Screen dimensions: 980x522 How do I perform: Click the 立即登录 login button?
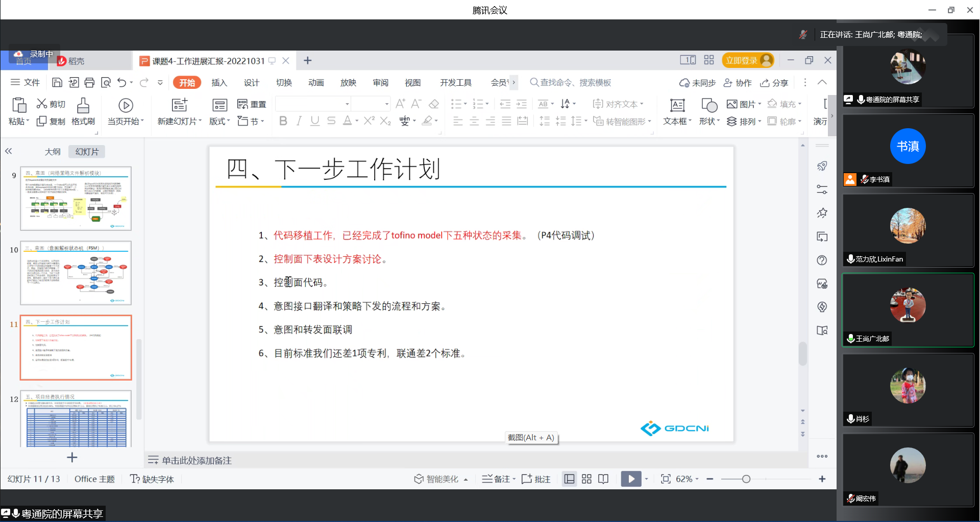tap(748, 60)
